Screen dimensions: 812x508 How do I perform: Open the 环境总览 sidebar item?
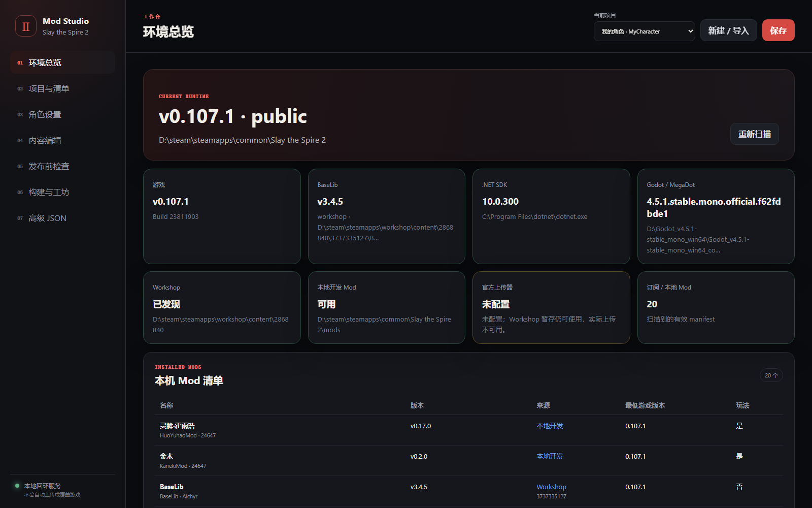coord(62,62)
